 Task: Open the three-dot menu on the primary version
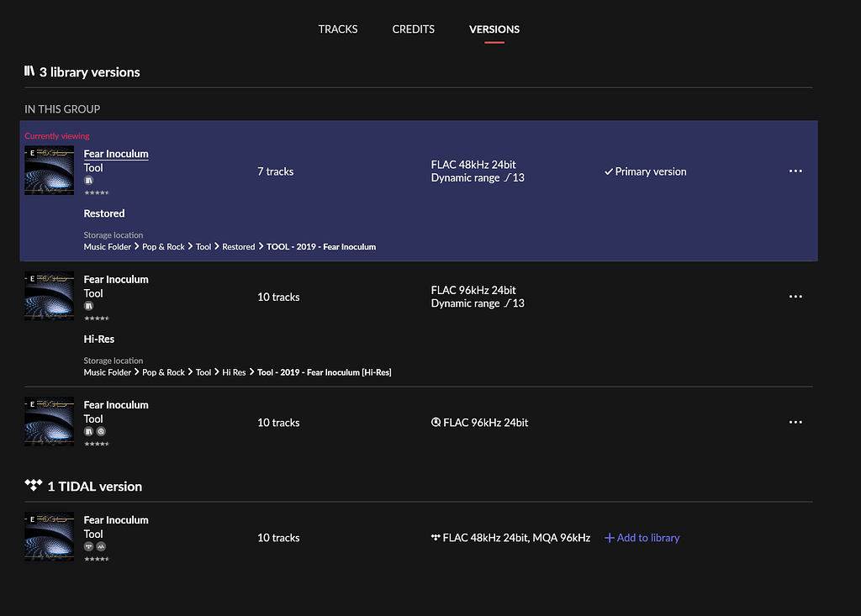tap(795, 171)
